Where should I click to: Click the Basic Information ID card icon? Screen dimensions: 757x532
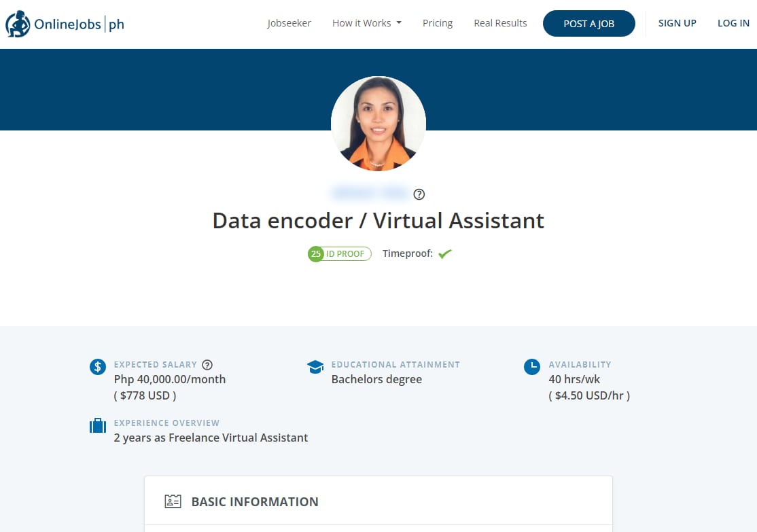point(173,502)
